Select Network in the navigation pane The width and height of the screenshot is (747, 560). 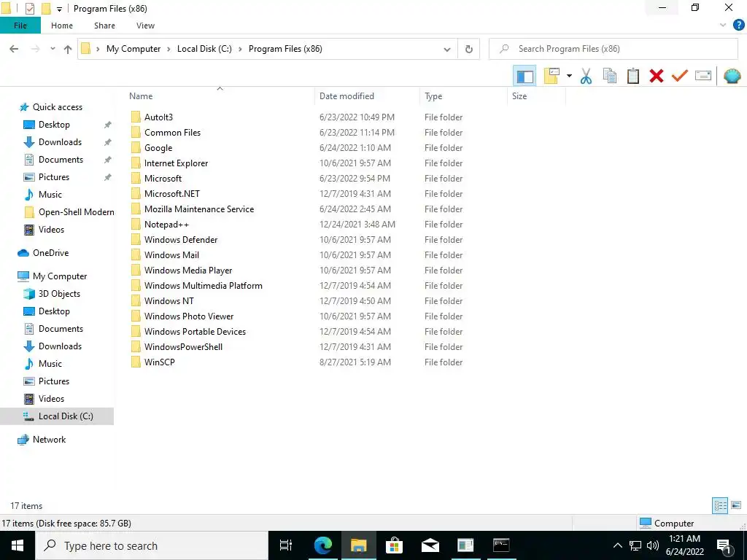pyautogui.click(x=49, y=440)
